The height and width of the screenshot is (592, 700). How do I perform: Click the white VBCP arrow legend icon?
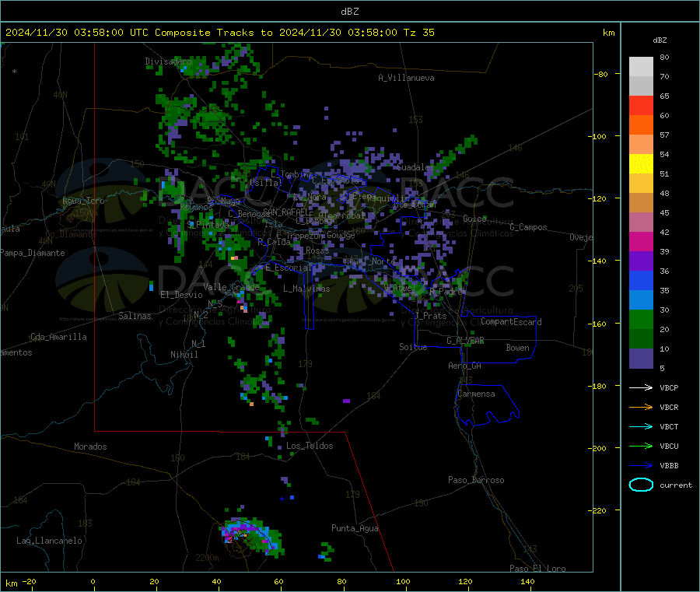click(x=641, y=387)
